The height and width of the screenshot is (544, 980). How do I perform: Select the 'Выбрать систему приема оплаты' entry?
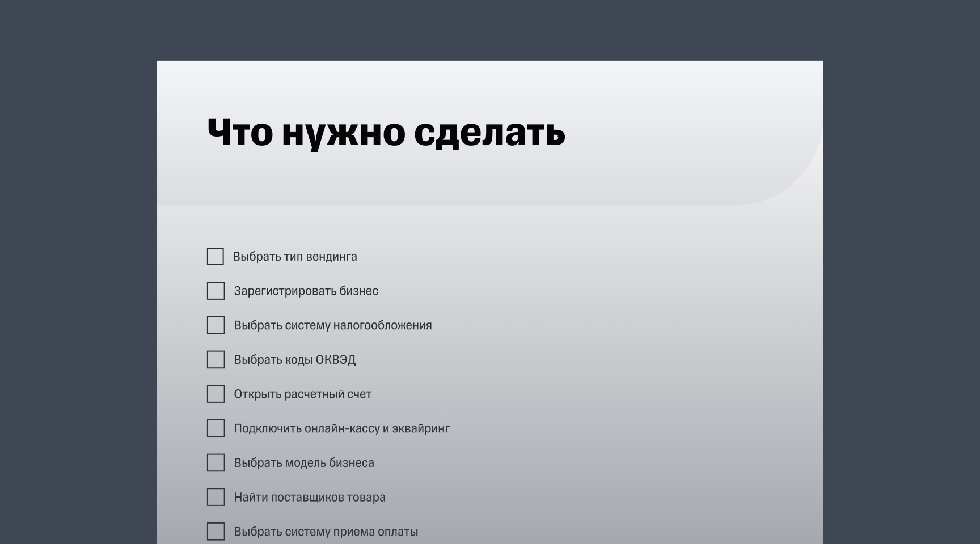click(x=326, y=531)
